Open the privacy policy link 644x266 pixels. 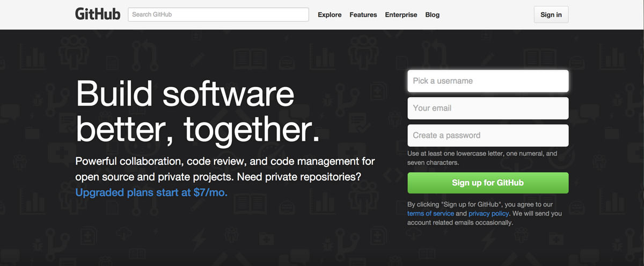pyautogui.click(x=488, y=213)
